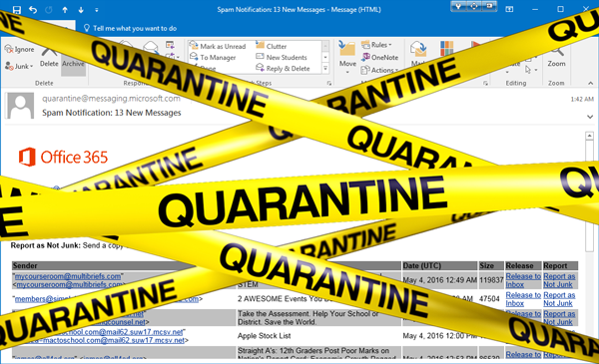
Task: Click first Release to Inbox link
Action: 523,280
